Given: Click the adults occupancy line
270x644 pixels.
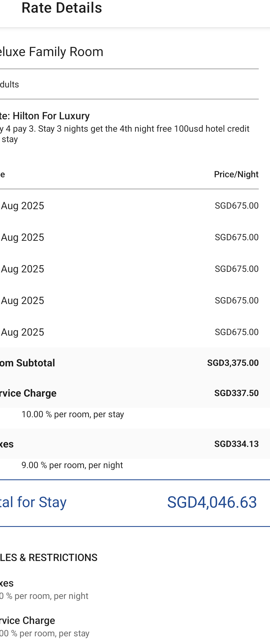Looking at the screenshot, I should (x=9, y=84).
